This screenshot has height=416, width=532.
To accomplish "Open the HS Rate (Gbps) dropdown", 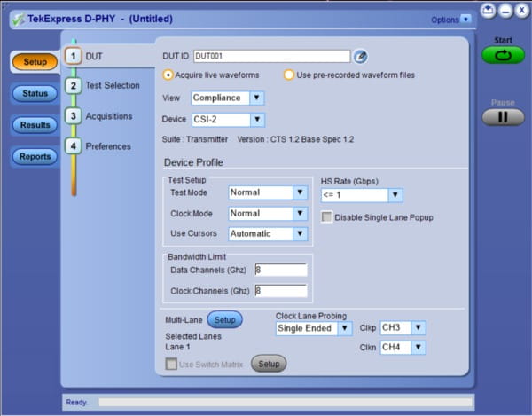I will [395, 195].
